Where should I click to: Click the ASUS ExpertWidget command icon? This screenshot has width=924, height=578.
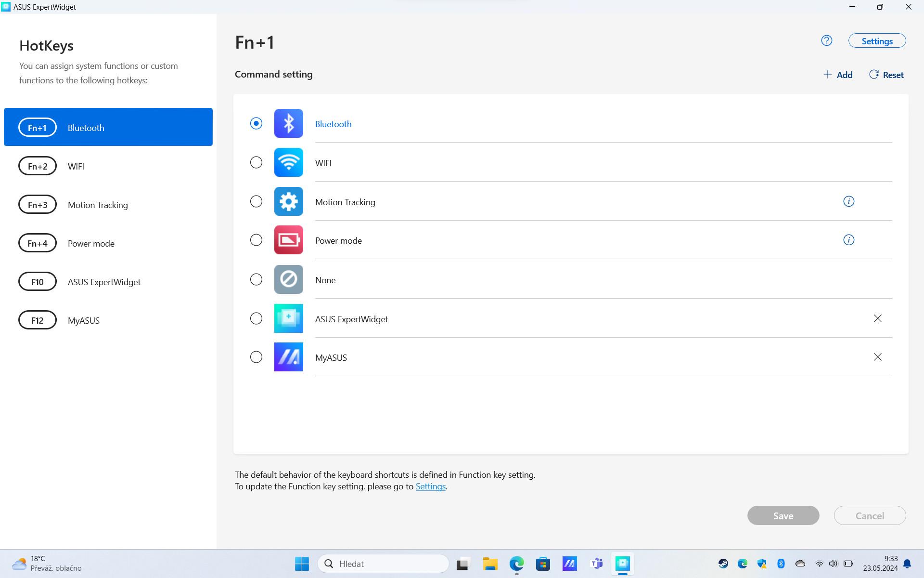click(x=289, y=318)
